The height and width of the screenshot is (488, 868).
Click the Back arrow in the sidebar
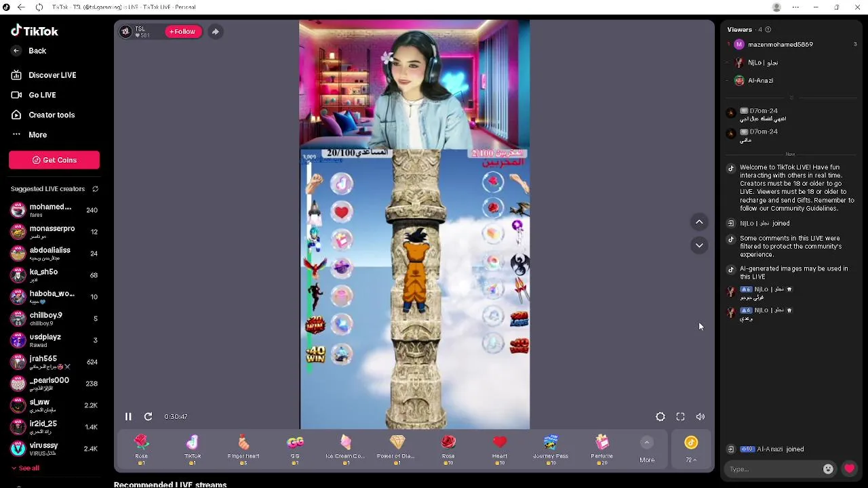(16, 51)
